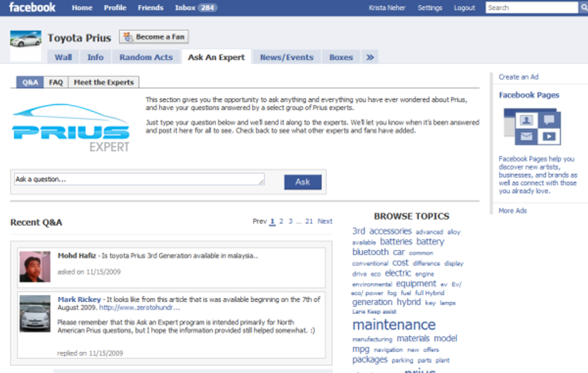588x373 pixels.
Task: Jump to page 21 of Q&A
Action: pyautogui.click(x=309, y=221)
